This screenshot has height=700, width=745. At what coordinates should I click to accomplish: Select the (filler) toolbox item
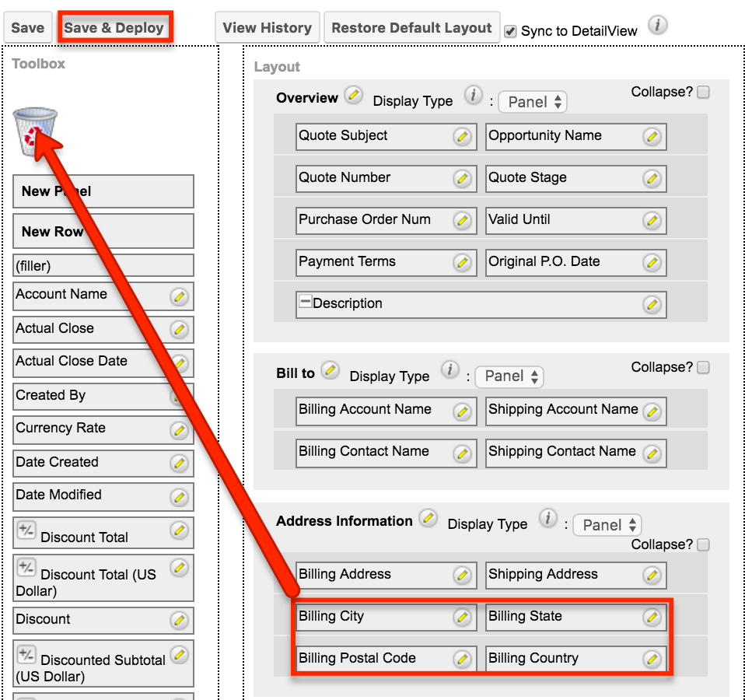pyautogui.click(x=103, y=266)
